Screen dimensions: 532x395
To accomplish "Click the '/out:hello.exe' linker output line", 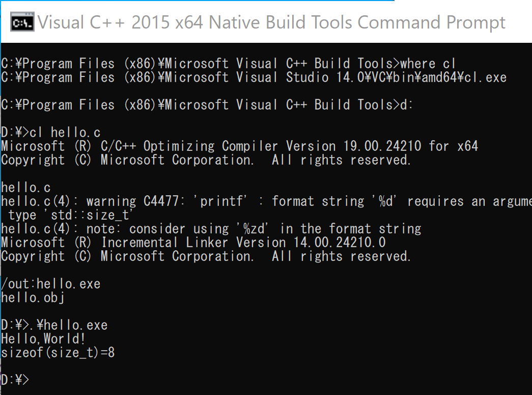I will coord(50,284).
